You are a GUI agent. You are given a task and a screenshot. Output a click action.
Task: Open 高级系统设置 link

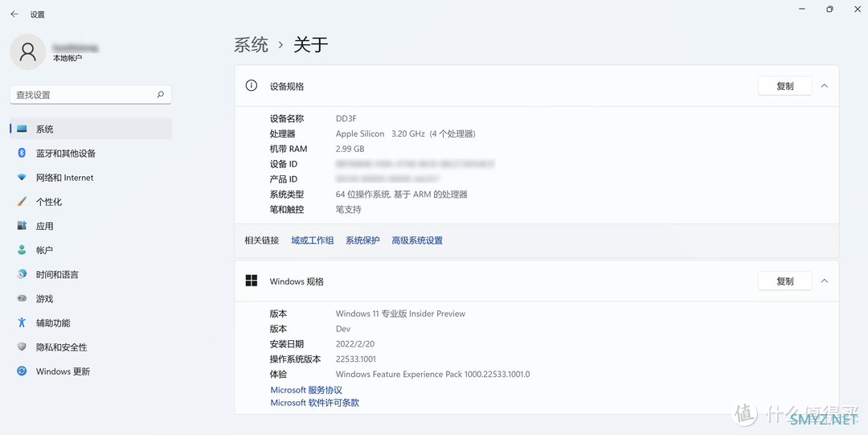(x=417, y=240)
